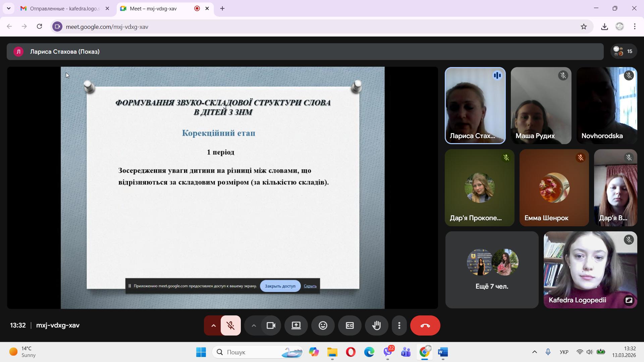This screenshot has height=362, width=644.
Task: Show hidden system tray icons
Action: pyautogui.click(x=534, y=352)
